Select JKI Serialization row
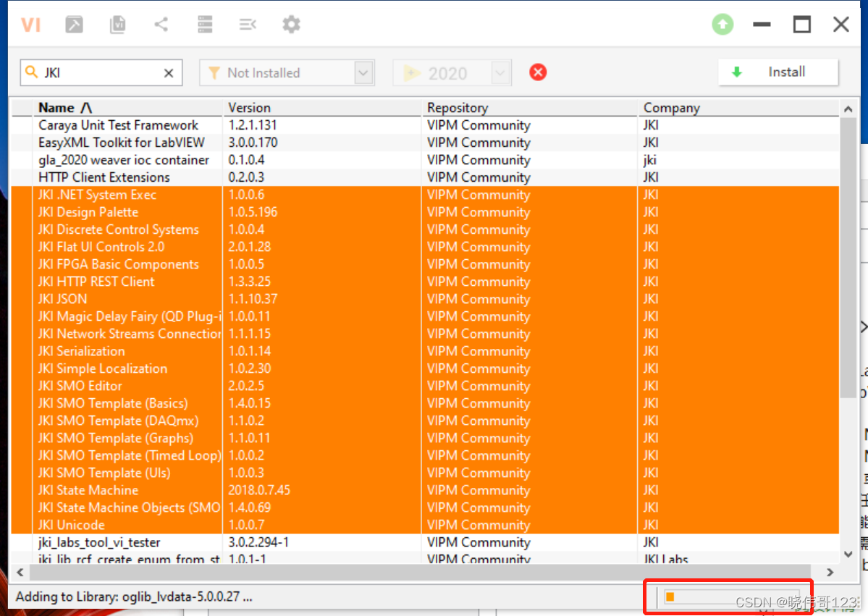The height and width of the screenshot is (616, 868). pyautogui.click(x=425, y=351)
